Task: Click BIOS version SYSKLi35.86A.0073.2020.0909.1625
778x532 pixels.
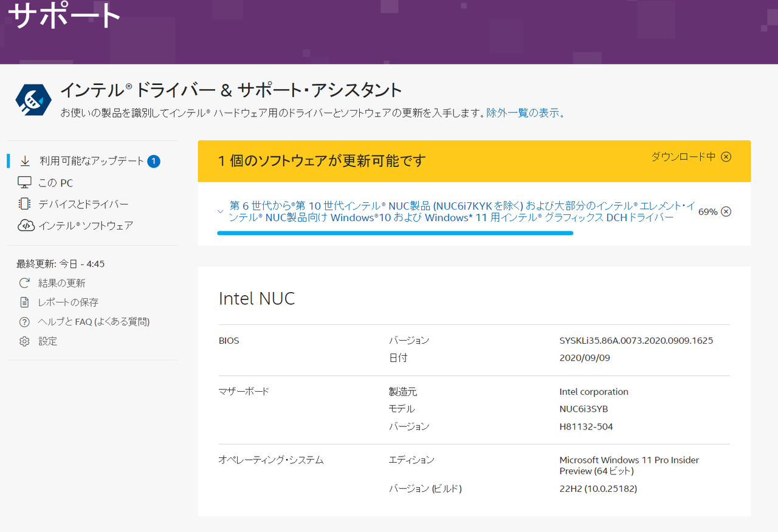Action: 636,341
